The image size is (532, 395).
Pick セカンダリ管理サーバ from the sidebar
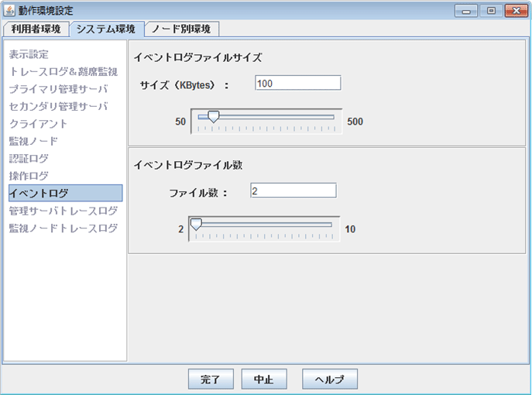[x=58, y=106]
